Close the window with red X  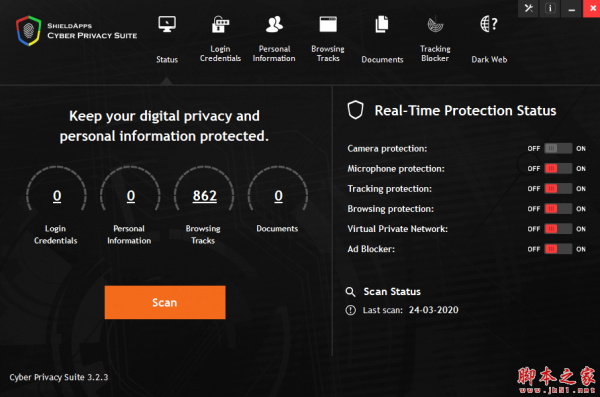(592, 8)
